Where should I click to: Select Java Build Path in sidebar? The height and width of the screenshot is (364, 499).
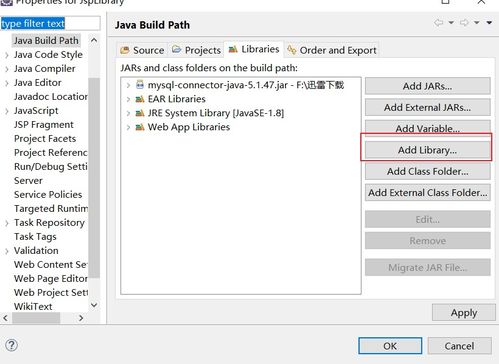point(46,41)
